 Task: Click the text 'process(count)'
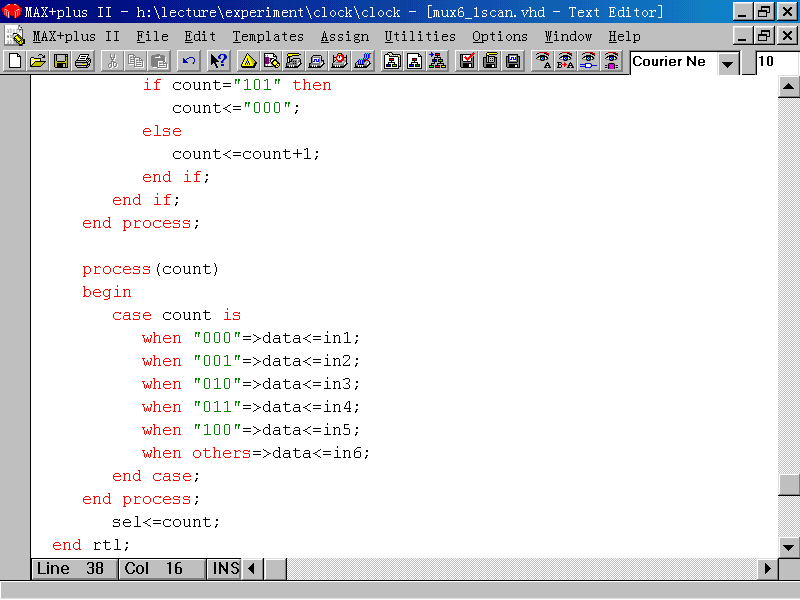tap(151, 269)
